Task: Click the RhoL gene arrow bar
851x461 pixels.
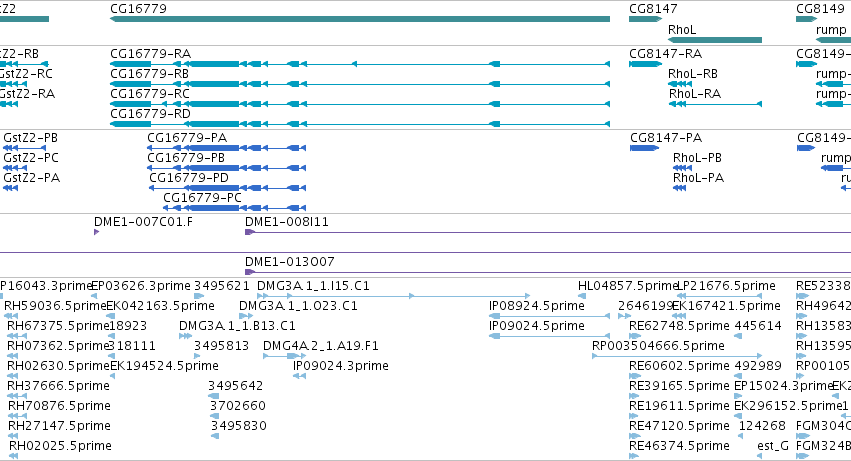Action: [715, 40]
